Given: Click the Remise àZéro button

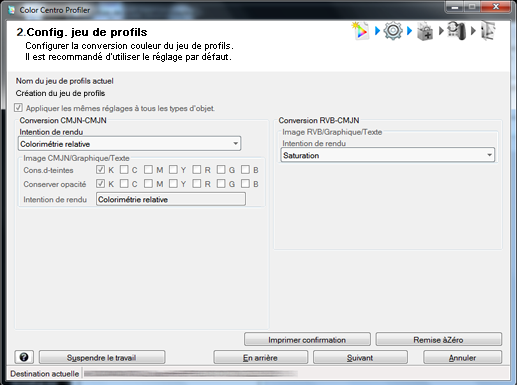Looking at the screenshot, I should [439, 339].
